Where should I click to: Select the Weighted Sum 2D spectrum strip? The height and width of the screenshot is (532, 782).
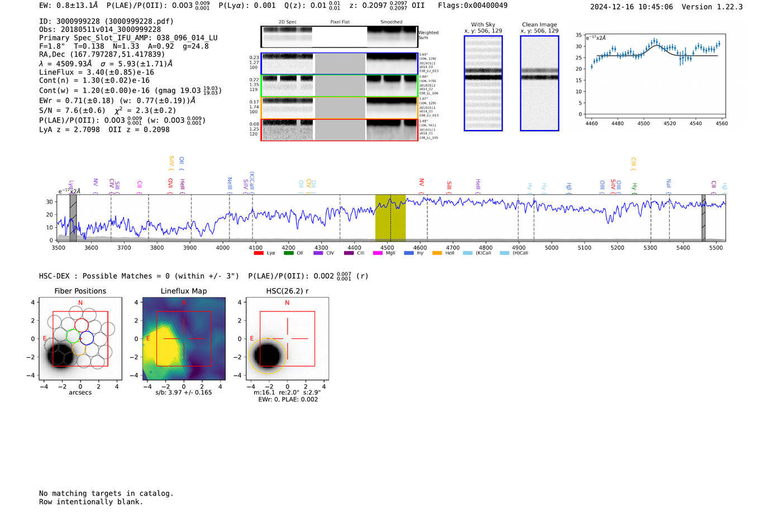(340, 37)
